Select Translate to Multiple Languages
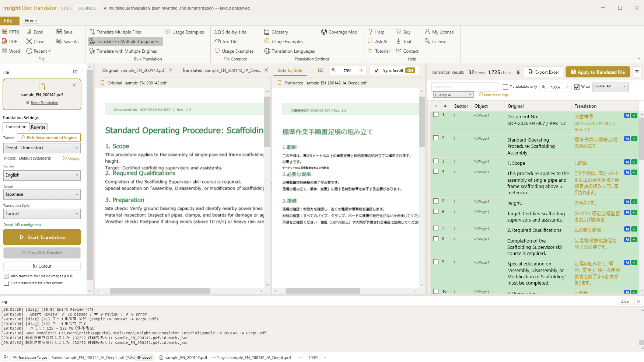This screenshot has width=644, height=362. point(125,41)
